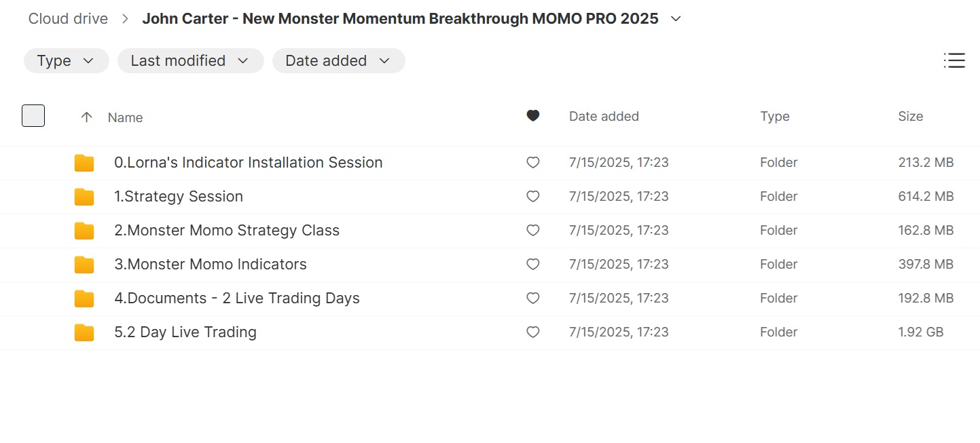Click folder icon for 0.Lorna's Indicator Installation Session

84,163
